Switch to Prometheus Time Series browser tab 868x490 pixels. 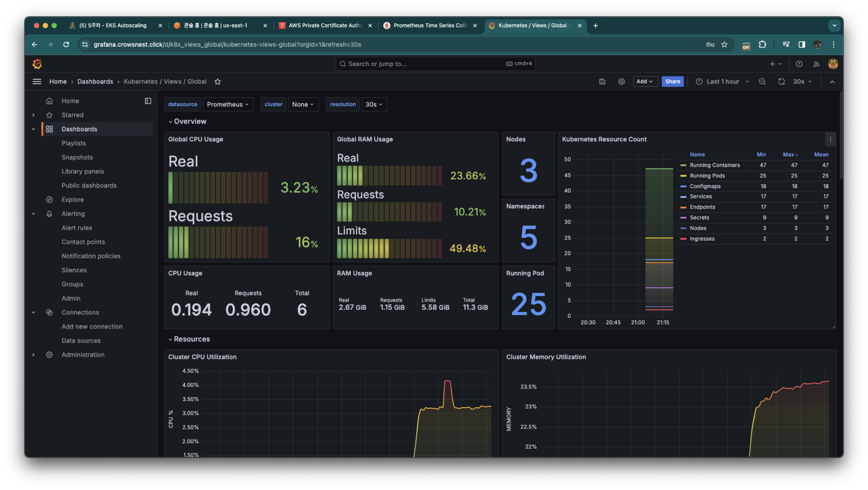coord(430,26)
